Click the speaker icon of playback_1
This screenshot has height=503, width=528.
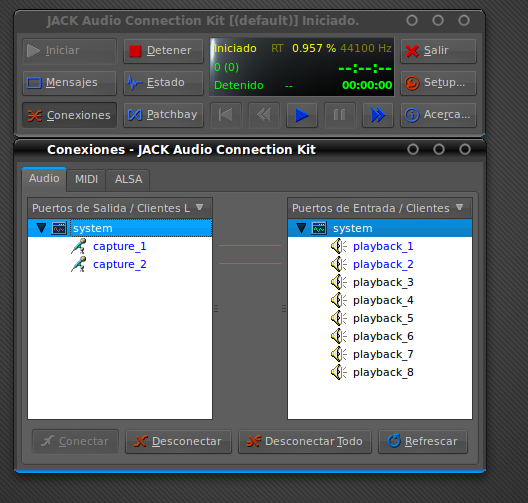click(338, 246)
